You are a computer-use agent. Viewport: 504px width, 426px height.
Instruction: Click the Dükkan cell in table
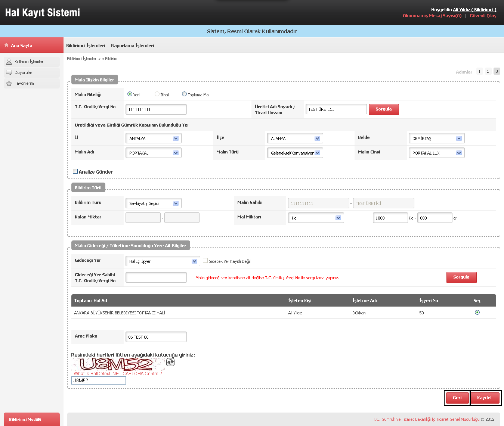359,313
